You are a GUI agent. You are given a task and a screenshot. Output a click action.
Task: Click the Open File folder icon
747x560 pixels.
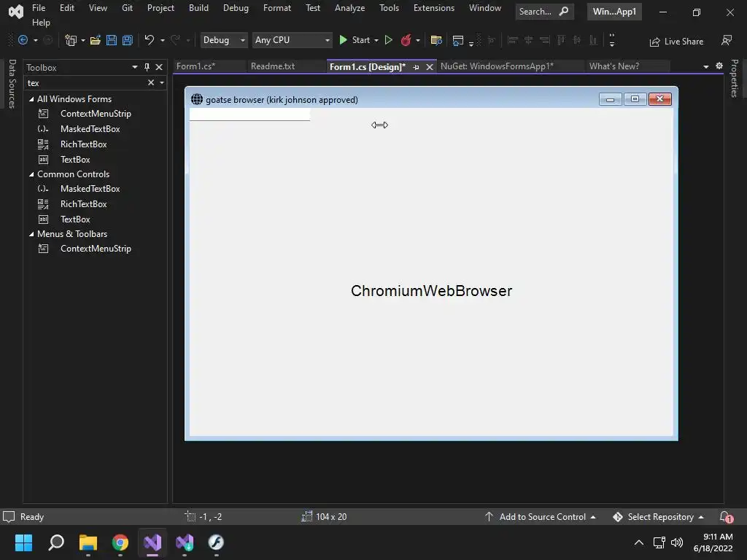(96, 40)
